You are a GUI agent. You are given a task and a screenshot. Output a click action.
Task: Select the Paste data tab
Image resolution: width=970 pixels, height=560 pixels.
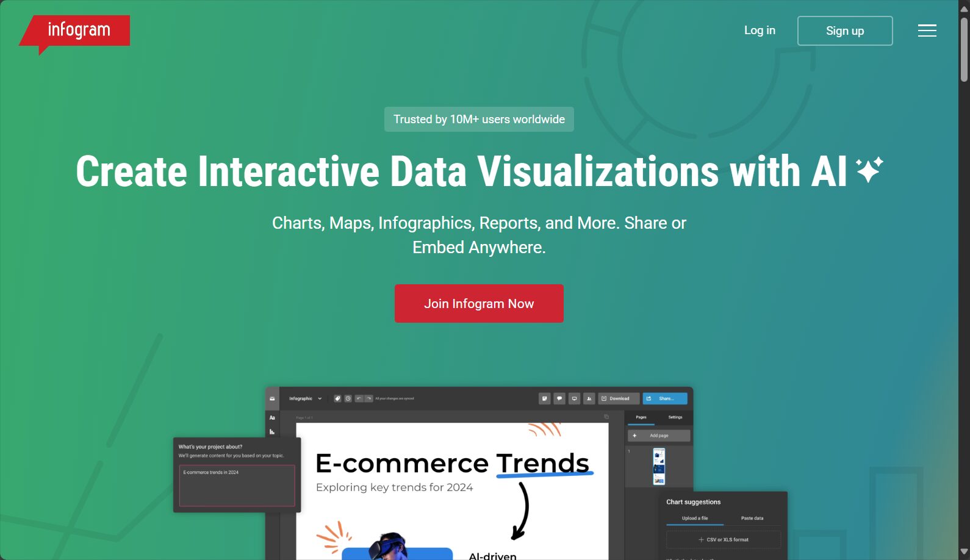tap(752, 518)
